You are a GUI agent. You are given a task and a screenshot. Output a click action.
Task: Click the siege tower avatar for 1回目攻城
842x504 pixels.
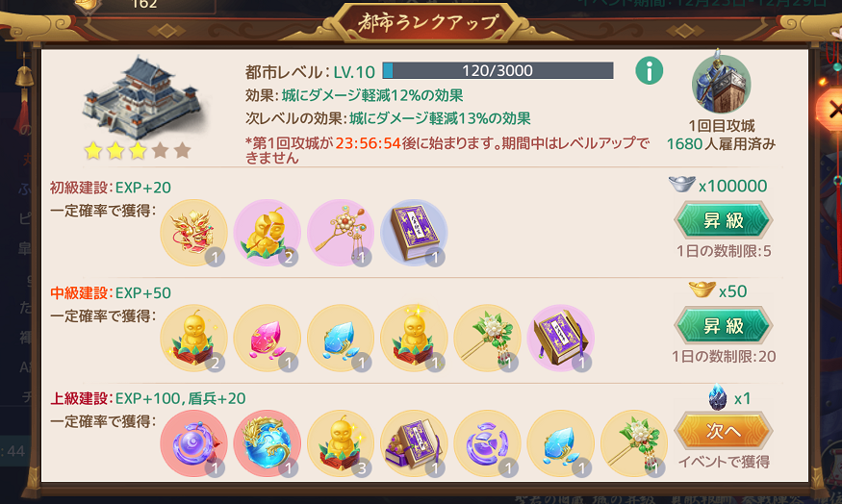click(721, 82)
